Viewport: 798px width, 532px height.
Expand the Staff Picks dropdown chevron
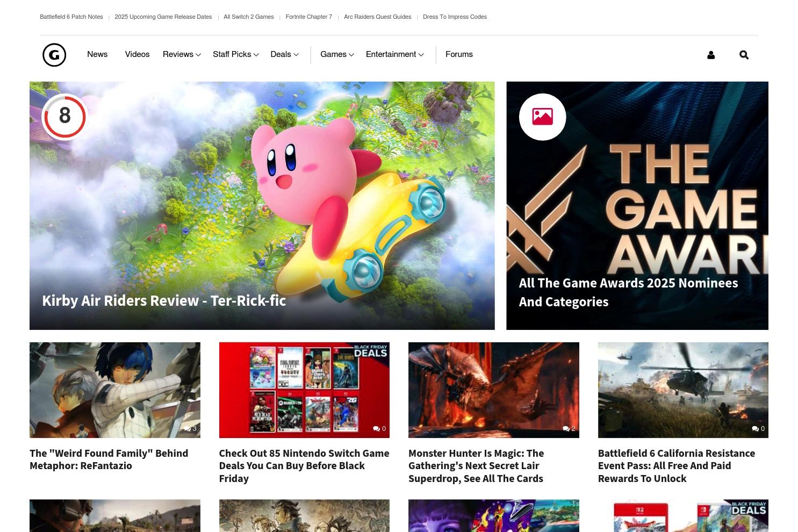tap(256, 55)
